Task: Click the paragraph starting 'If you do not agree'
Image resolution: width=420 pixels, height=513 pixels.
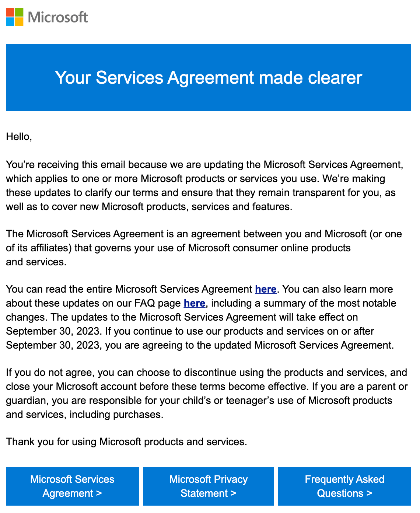Action: (206, 394)
